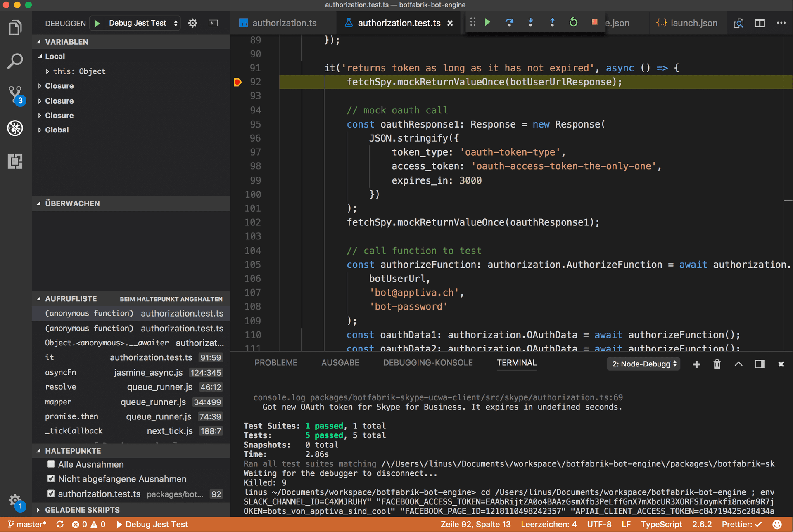
Task: Uncheck Nicht abgefangene Ausnahmen
Action: coord(51,479)
